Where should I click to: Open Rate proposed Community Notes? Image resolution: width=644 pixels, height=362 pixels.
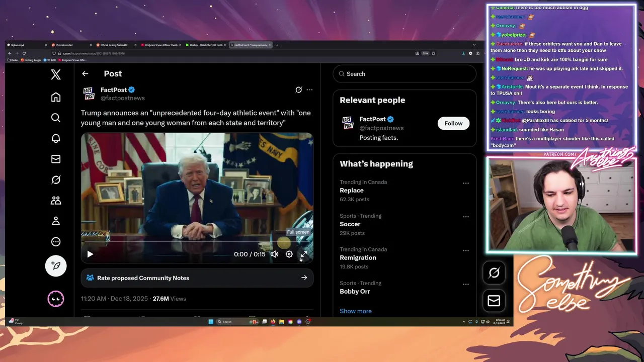click(197, 278)
